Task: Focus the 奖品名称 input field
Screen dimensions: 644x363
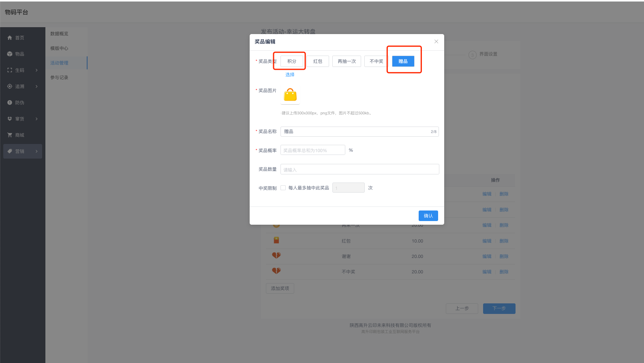Action: 359,131
